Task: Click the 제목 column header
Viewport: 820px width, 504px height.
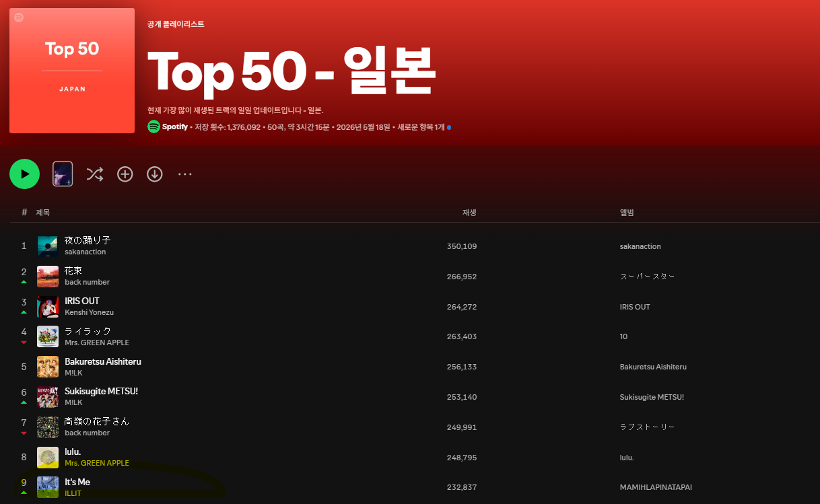Action: coord(43,212)
